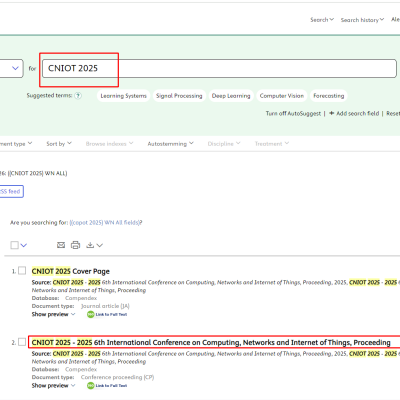
Task: Toggle the select-all results checkbox
Action: (x=14, y=245)
